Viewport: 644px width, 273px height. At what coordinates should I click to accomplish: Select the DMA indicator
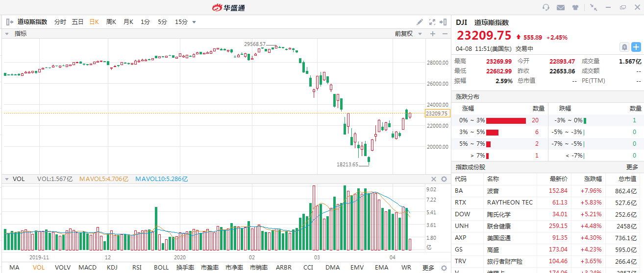(x=333, y=268)
